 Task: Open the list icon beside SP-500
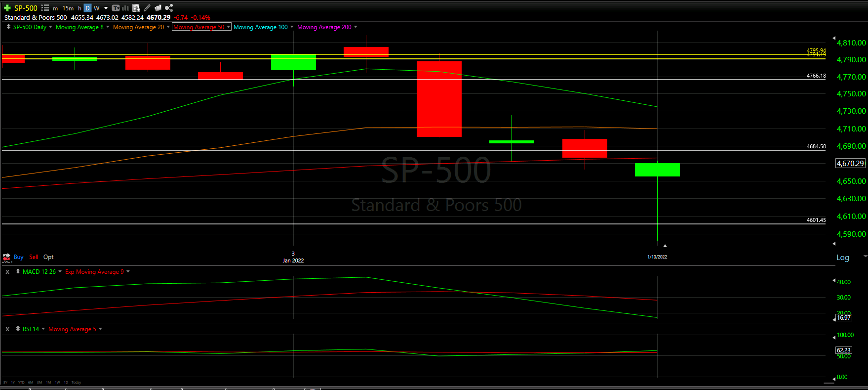click(45, 8)
